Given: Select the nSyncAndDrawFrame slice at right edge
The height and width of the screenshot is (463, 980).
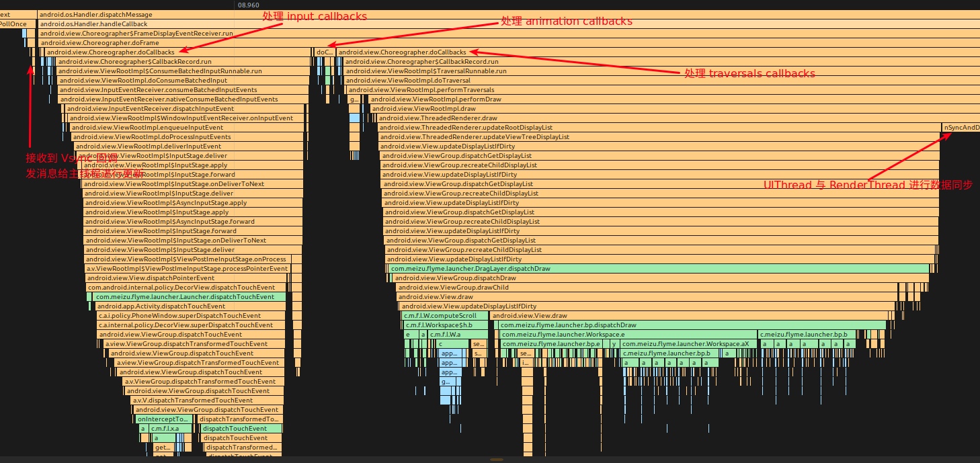Looking at the screenshot, I should [961, 127].
